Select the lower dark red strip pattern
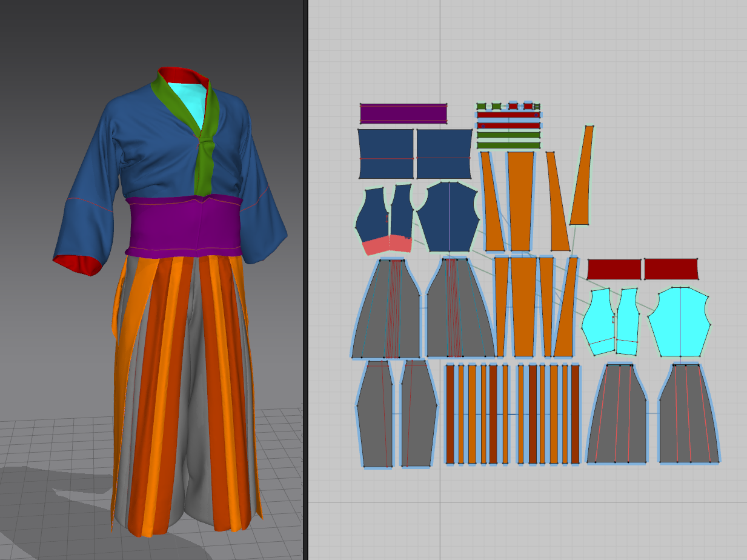Image resolution: width=747 pixels, height=560 pixels. coord(508,125)
